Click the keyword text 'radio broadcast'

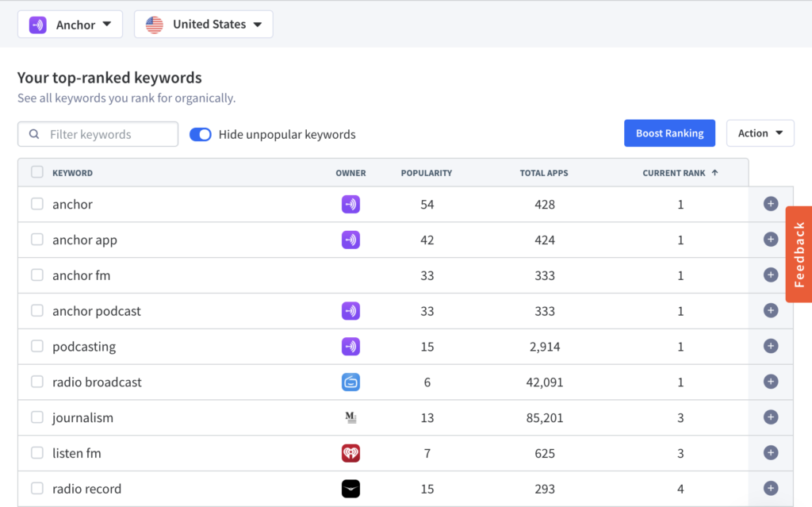point(97,382)
